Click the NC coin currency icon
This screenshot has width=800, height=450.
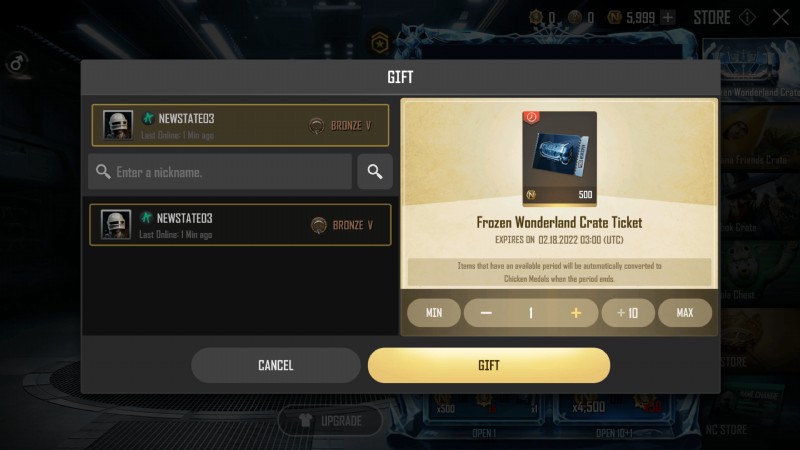tap(614, 18)
